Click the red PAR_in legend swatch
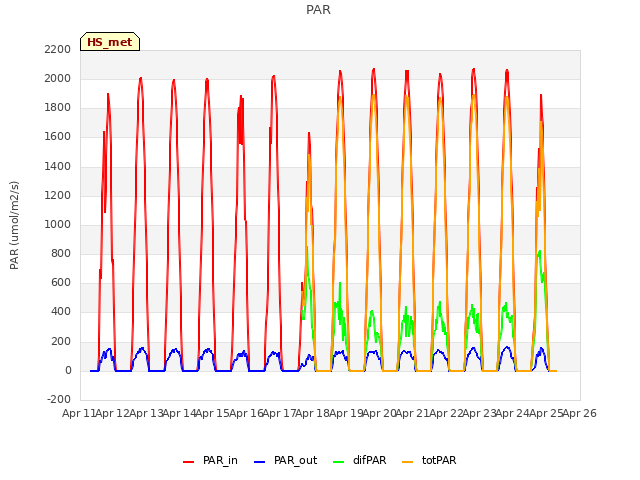 [189, 462]
